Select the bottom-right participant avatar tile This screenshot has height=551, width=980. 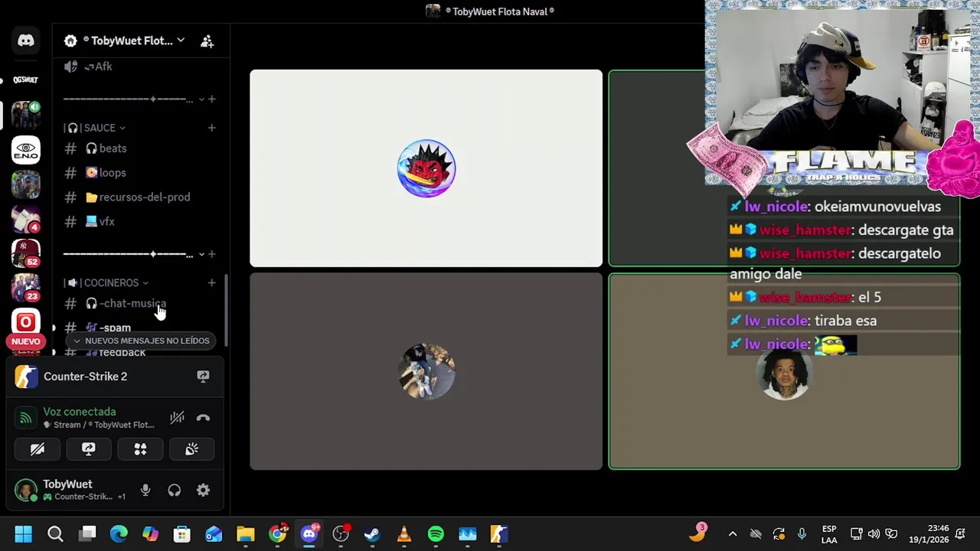[x=784, y=371]
